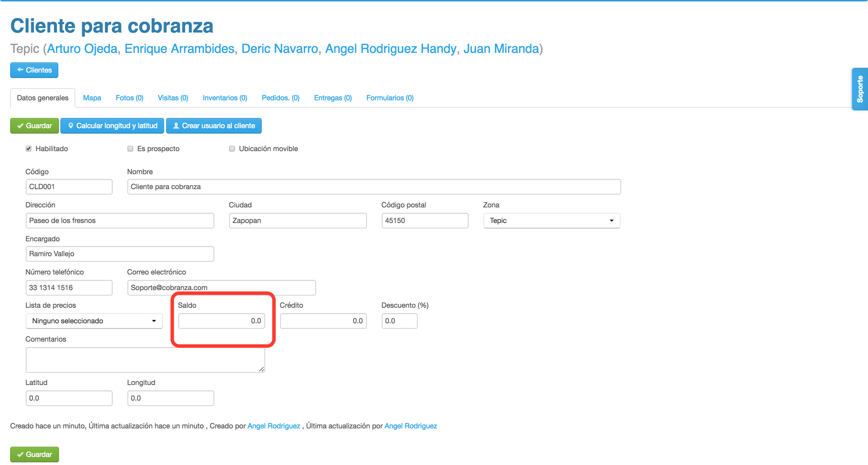Open the Zona dropdown showing Tepic
This screenshot has width=868, height=465.
point(551,221)
